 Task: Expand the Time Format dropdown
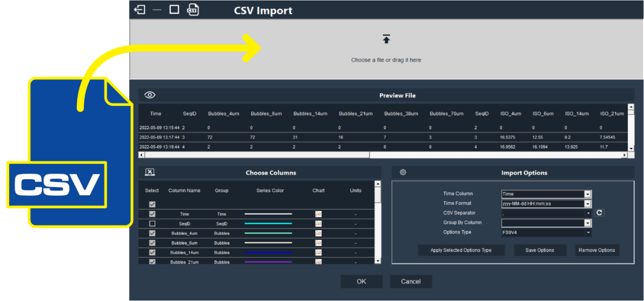point(588,204)
